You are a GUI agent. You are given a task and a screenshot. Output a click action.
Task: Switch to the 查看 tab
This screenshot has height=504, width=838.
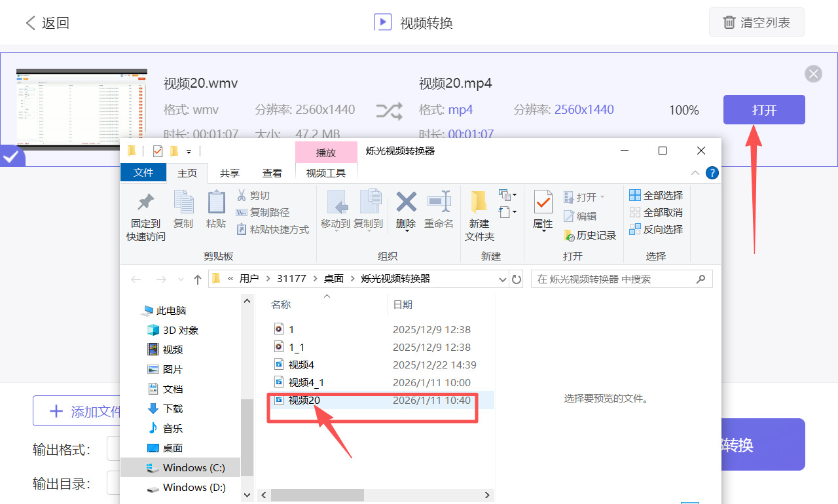272,173
